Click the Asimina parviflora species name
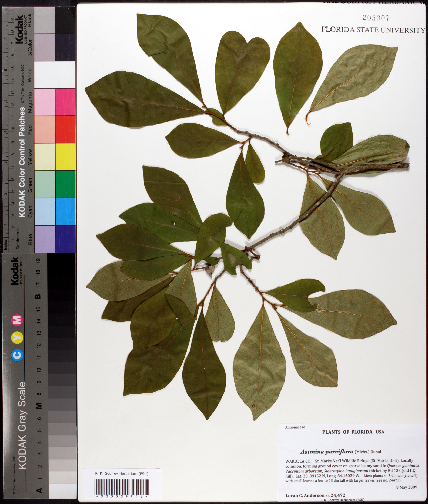The height and width of the screenshot is (504, 428). click(327, 452)
